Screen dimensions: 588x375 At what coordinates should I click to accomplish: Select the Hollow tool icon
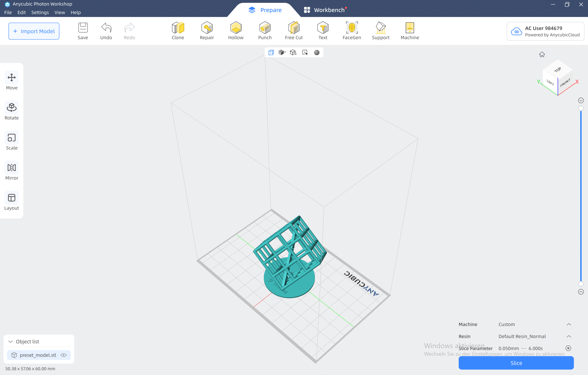[236, 30]
